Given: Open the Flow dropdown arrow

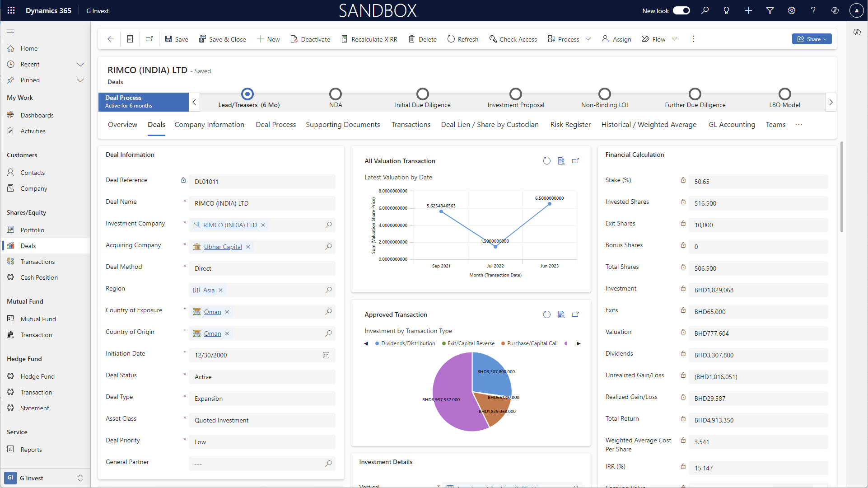Looking at the screenshot, I should click(674, 39).
